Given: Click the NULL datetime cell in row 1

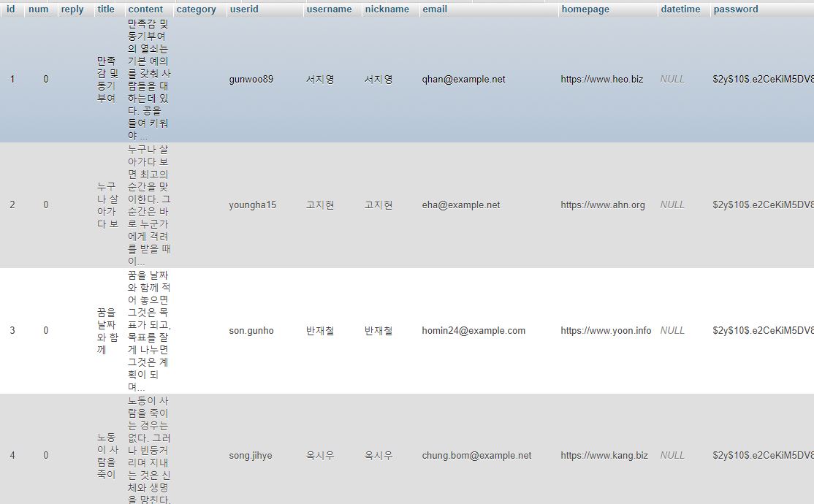Looking at the screenshot, I should (672, 80).
